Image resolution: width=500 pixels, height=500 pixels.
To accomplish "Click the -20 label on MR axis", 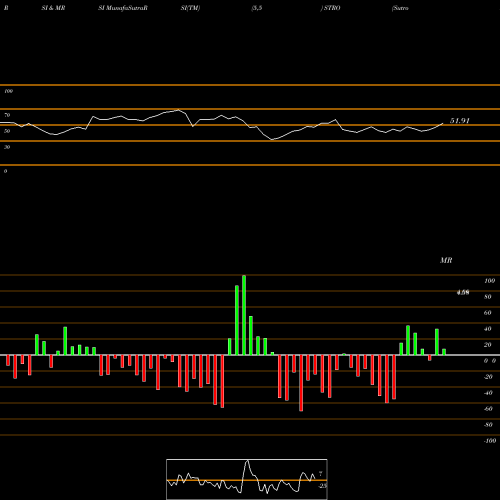I will tap(488, 377).
